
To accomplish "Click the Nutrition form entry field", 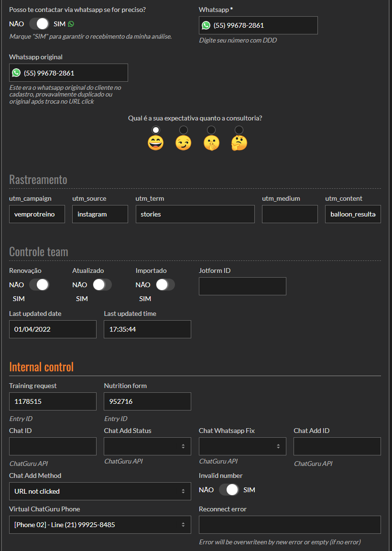I will (147, 401).
